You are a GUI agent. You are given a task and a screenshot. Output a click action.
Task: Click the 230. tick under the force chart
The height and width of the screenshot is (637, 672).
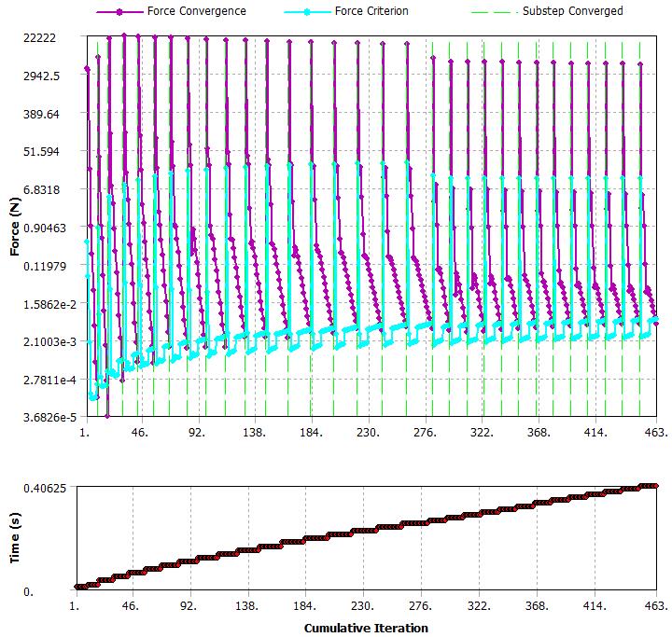[368, 432]
